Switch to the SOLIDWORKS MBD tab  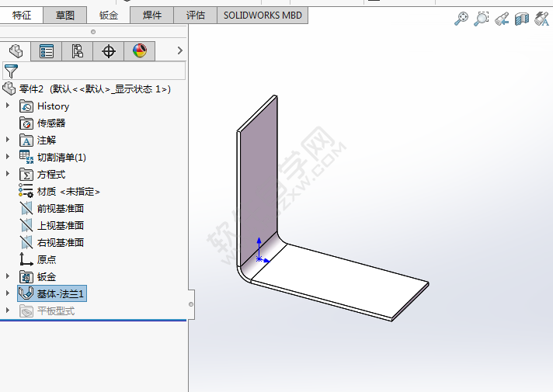point(263,16)
